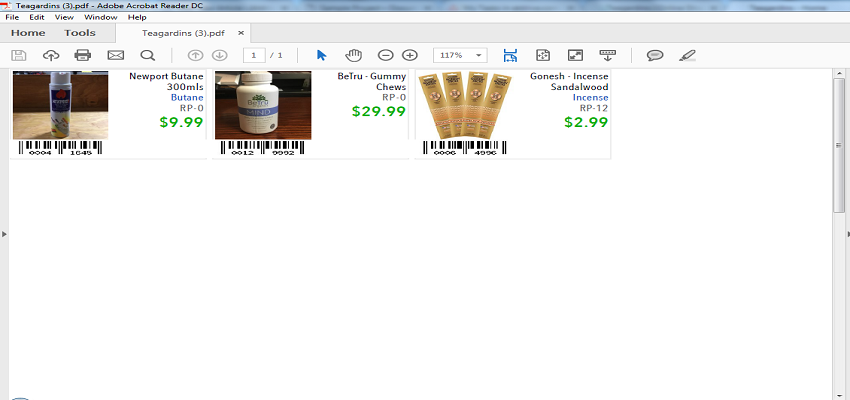The height and width of the screenshot is (400, 850).
Task: Click the Gonesh incense product photo
Action: (x=465, y=105)
